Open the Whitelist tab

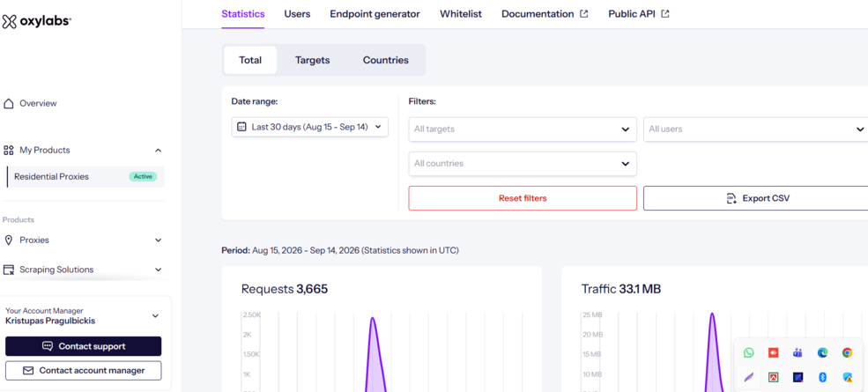(461, 14)
